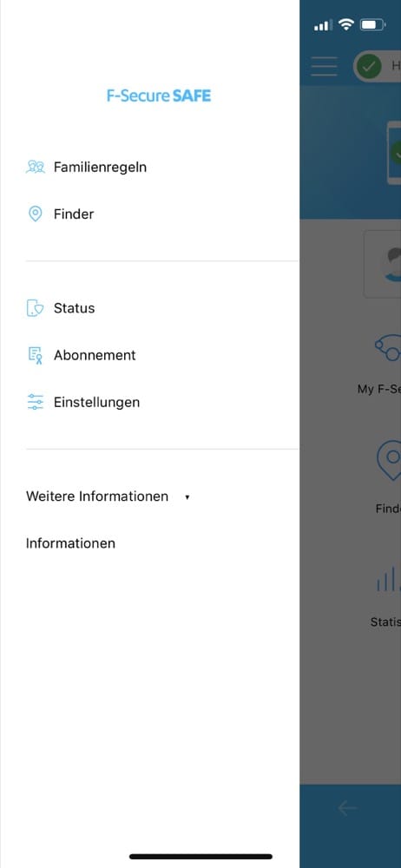The image size is (401, 868).
Task: Tap the My F-Secure glasses icon
Action: tap(388, 349)
